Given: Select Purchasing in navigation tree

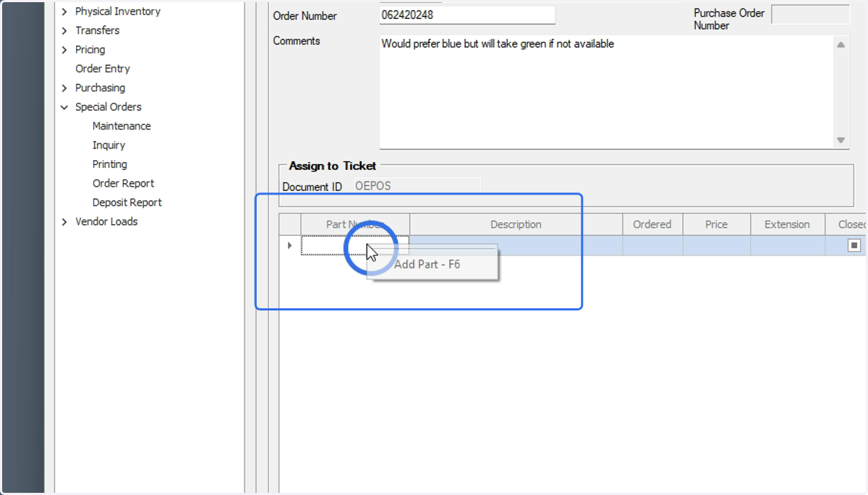Looking at the screenshot, I should point(101,88).
